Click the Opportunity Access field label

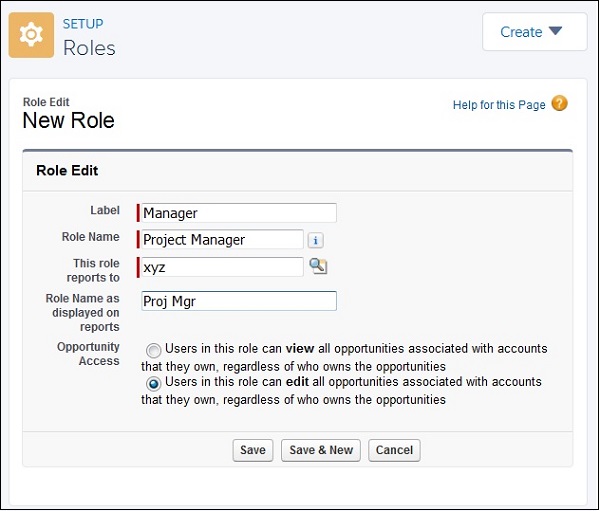(88, 354)
